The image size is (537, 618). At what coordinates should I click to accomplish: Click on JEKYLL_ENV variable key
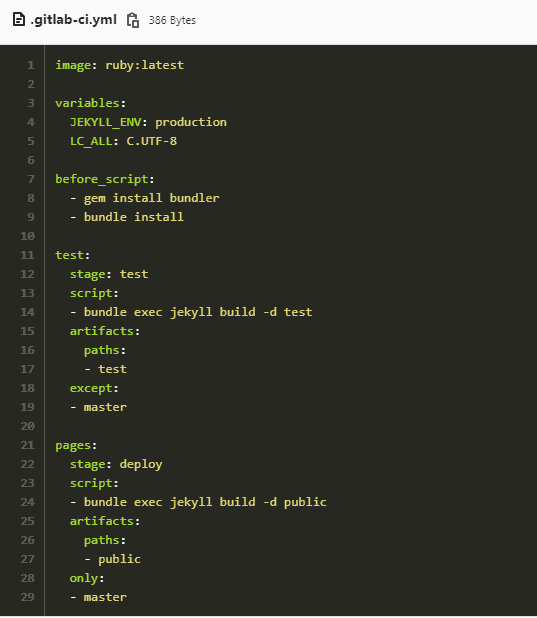105,123
